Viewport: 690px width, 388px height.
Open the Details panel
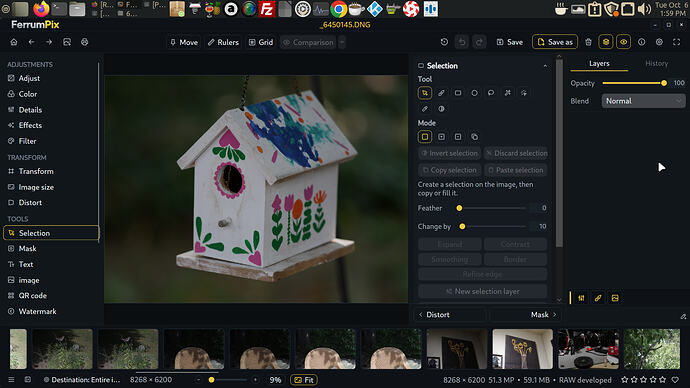click(51, 110)
